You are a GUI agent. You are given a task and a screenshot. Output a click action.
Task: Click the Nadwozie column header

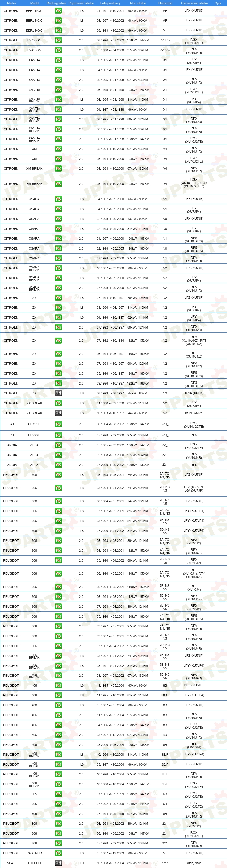[165, 3]
